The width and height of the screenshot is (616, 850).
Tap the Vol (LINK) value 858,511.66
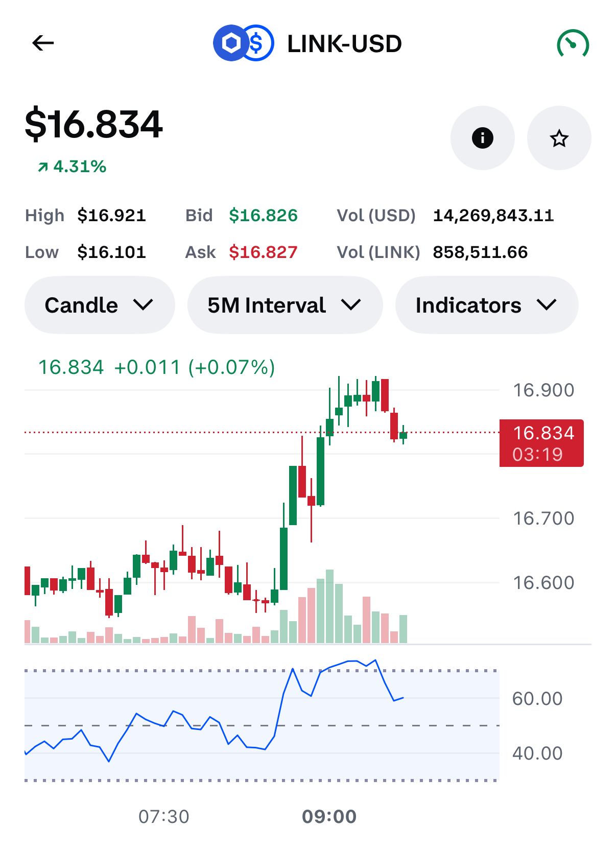[480, 252]
